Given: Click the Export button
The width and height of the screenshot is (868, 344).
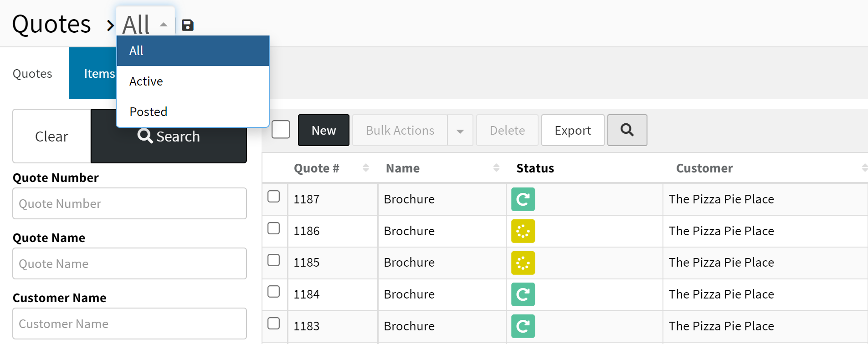Looking at the screenshot, I should [573, 131].
